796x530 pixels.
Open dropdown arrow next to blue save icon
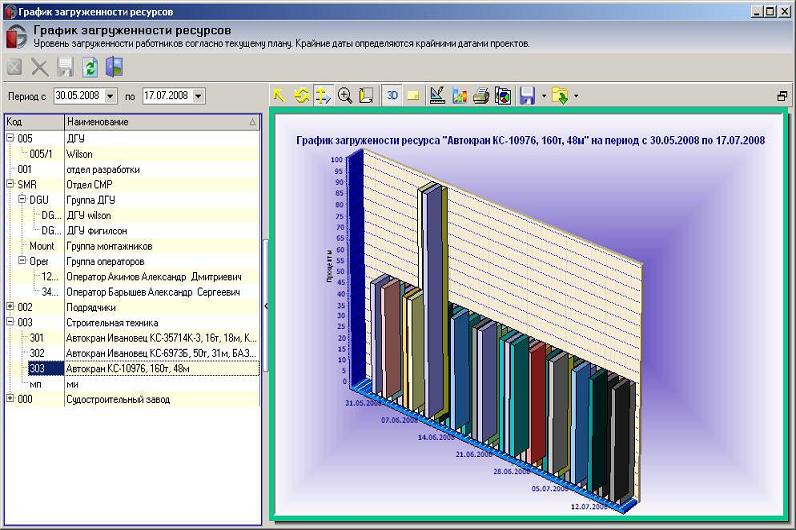[544, 95]
